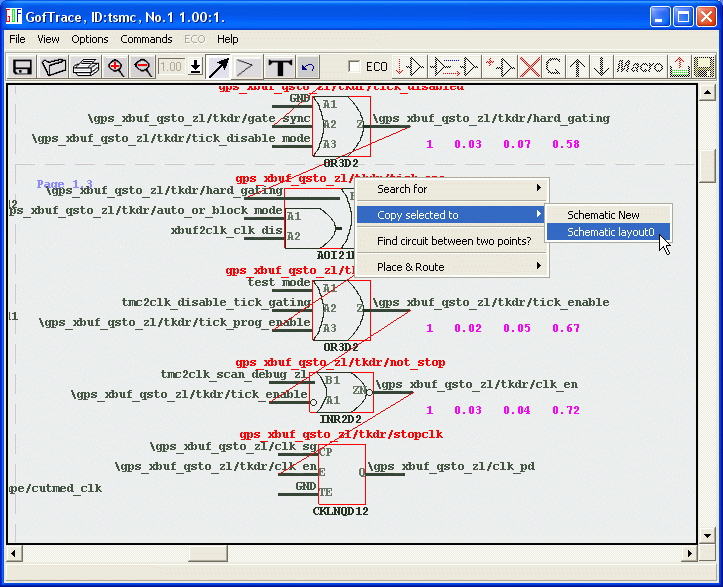723x587 pixels.
Task: Select Find circuit between two points
Action: point(453,241)
